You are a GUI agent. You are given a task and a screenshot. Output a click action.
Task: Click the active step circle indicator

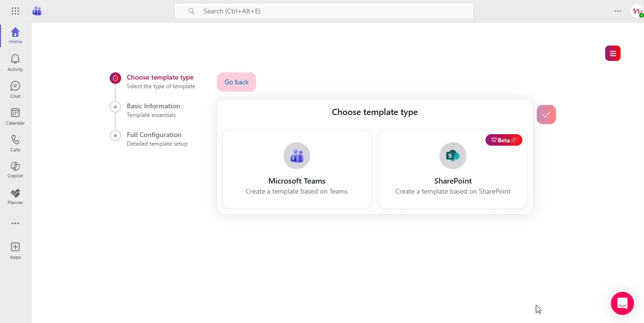pyautogui.click(x=115, y=78)
